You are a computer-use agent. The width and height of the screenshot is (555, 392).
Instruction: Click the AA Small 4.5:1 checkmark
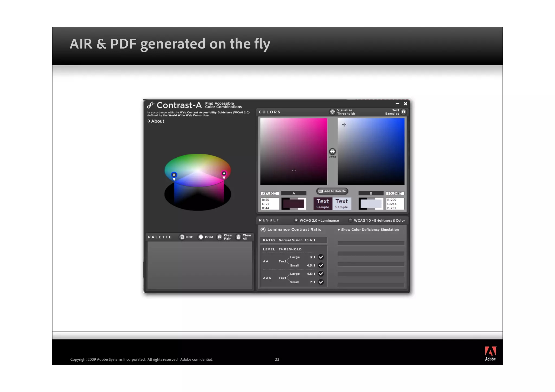pyautogui.click(x=321, y=265)
